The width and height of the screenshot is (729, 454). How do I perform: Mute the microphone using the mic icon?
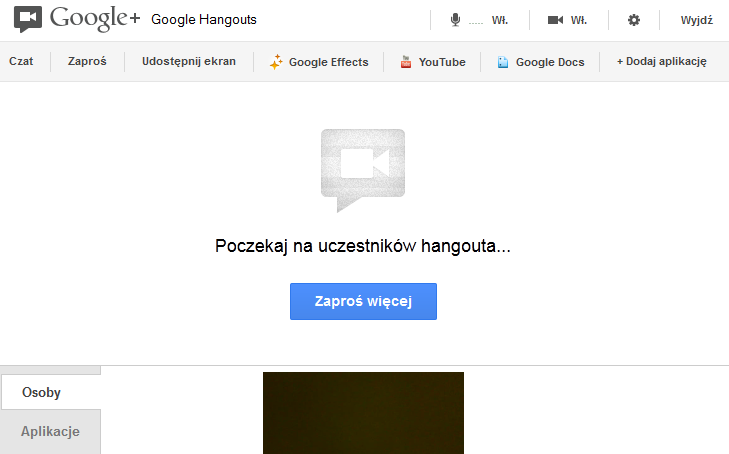pos(455,20)
